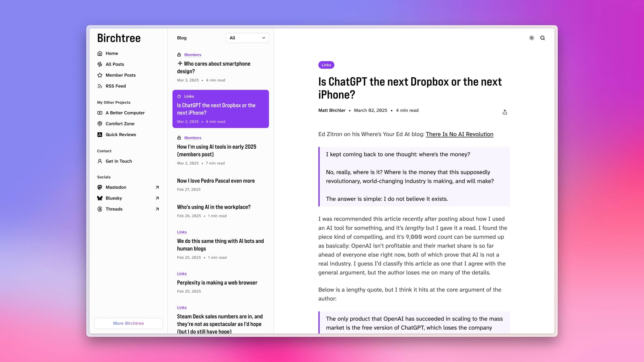
Task: Click the dropdown chevron next to All
Action: [264, 38]
